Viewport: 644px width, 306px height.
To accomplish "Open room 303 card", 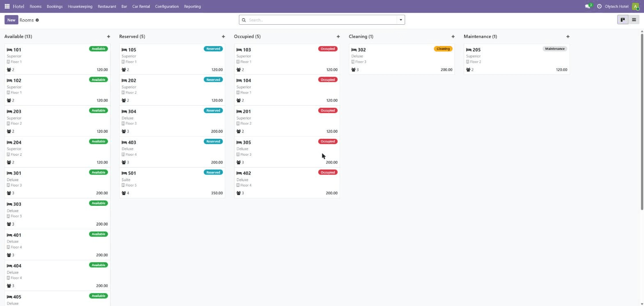I will [57, 214].
